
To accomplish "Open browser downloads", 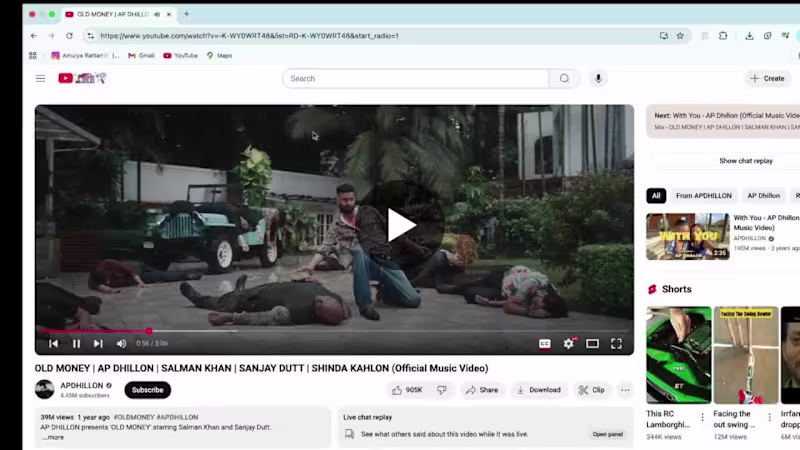I will click(x=749, y=36).
